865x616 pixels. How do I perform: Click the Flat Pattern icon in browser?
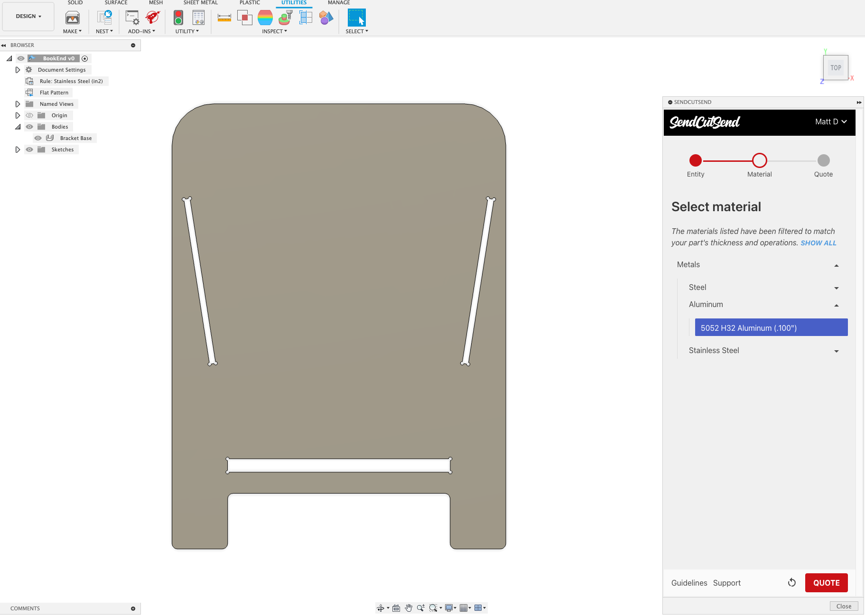[29, 93]
